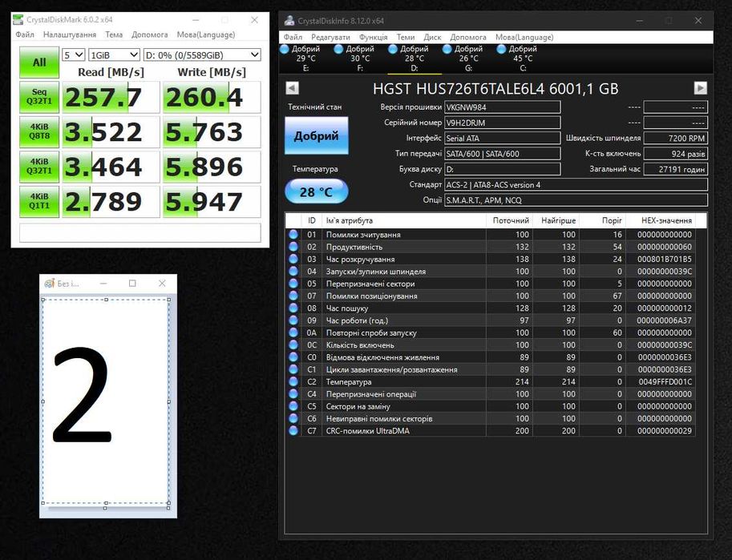Click the power on hours field 27191 годин

(676, 169)
